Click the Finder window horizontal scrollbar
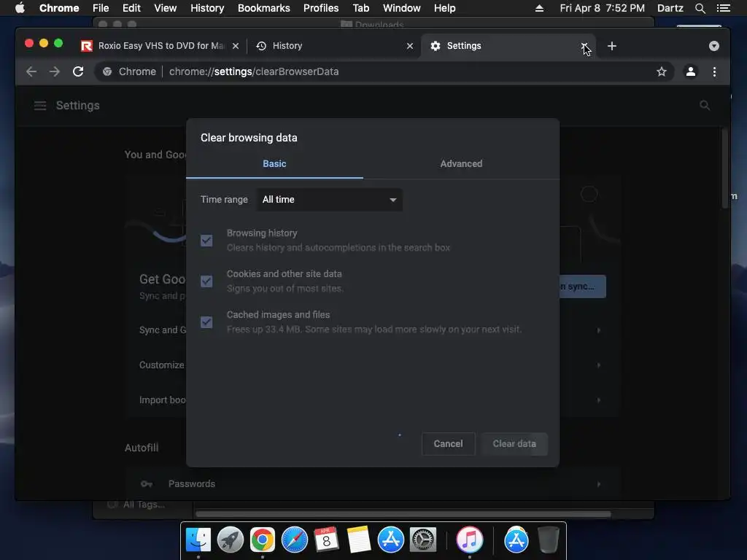747x560 pixels. pos(403,514)
